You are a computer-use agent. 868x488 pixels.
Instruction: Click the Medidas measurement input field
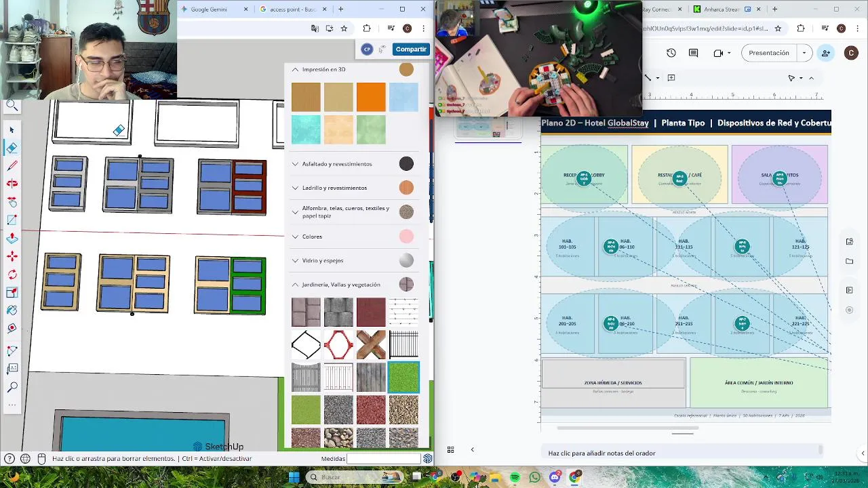(x=384, y=459)
